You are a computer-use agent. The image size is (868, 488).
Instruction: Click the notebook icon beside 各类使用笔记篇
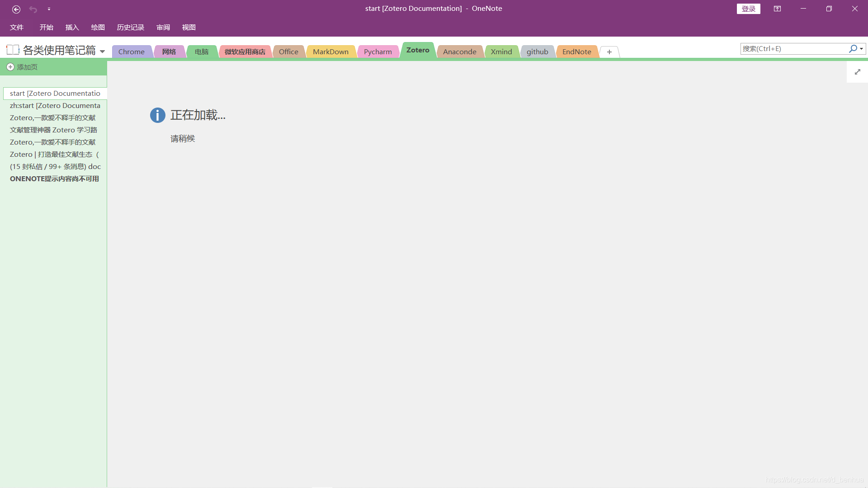click(13, 50)
